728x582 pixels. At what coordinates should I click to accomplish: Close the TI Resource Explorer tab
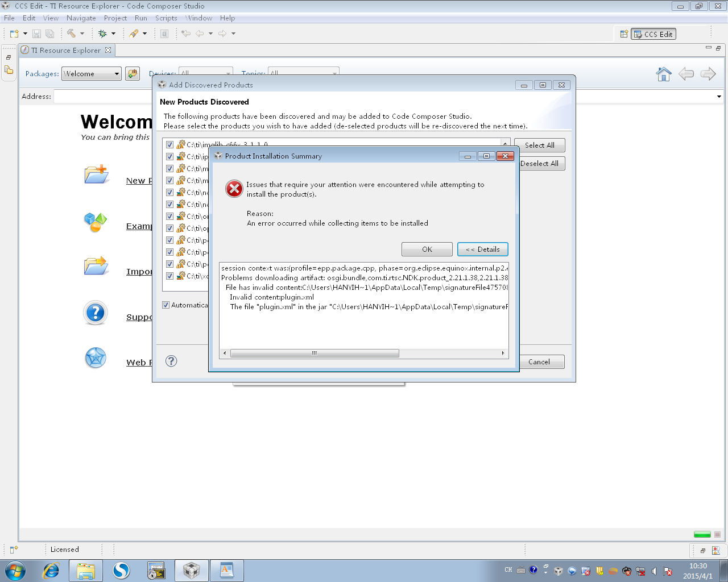pos(108,50)
